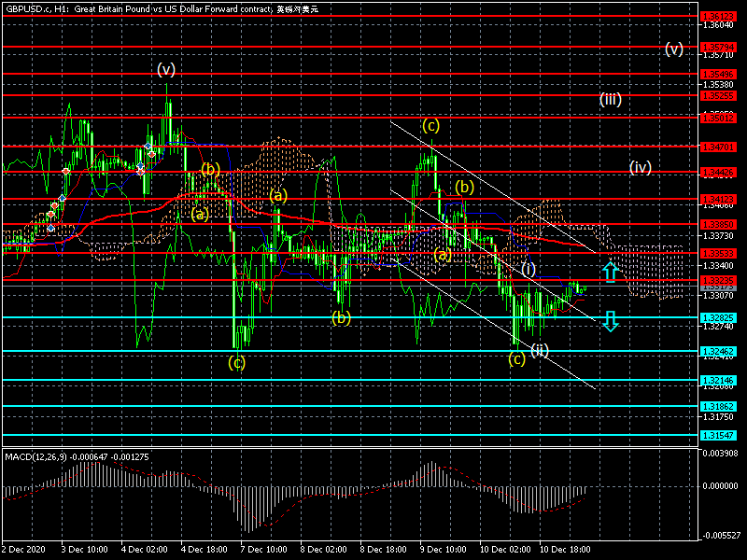Click the 1.35794 red price label
The width and height of the screenshot is (747, 560).
pyautogui.click(x=718, y=48)
